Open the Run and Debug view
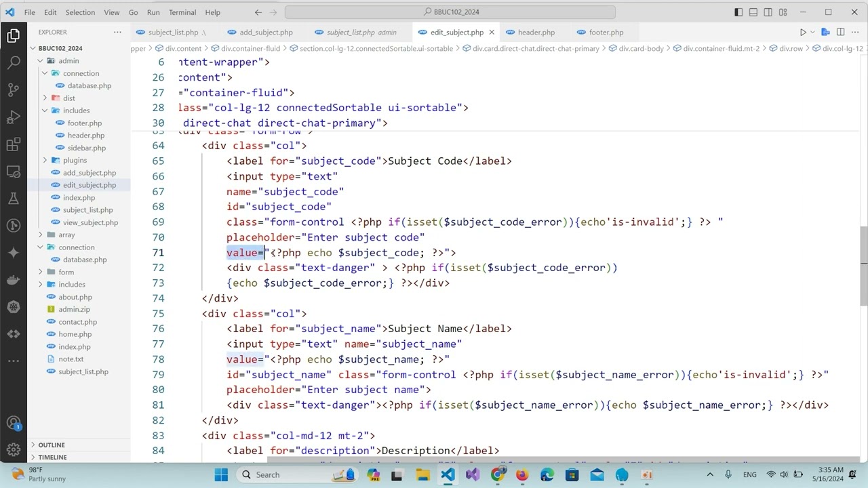The width and height of the screenshot is (868, 488). pyautogui.click(x=13, y=117)
